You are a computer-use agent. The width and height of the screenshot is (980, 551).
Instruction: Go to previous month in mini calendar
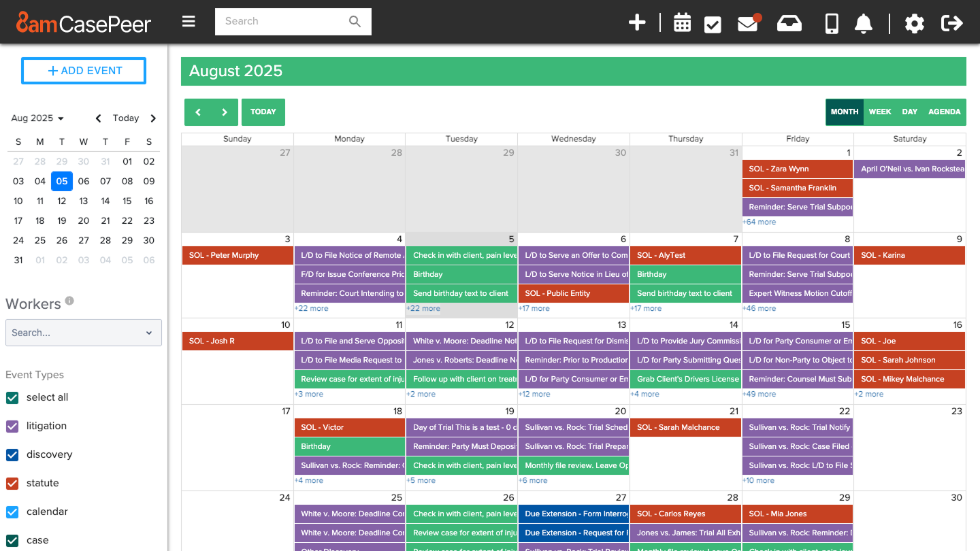click(x=99, y=118)
